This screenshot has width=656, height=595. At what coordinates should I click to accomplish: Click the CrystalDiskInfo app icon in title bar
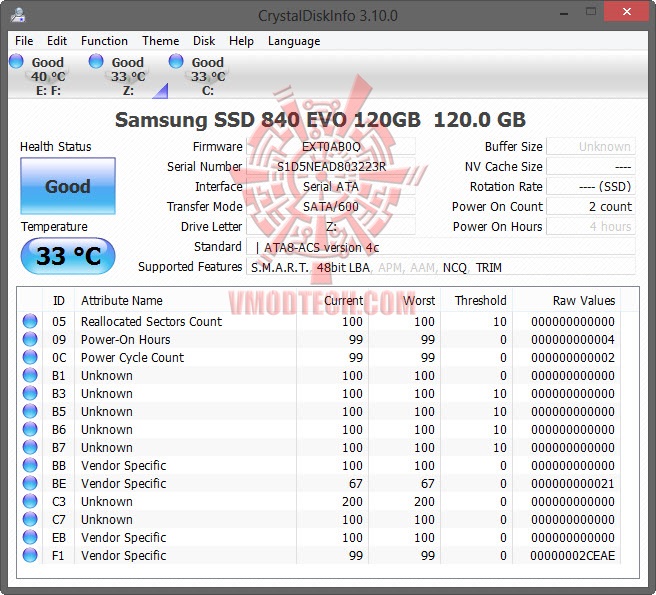tap(18, 15)
